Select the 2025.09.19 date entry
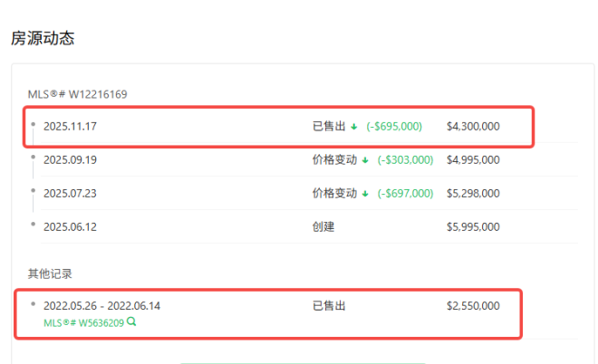This screenshot has height=364, width=598. pos(70,160)
